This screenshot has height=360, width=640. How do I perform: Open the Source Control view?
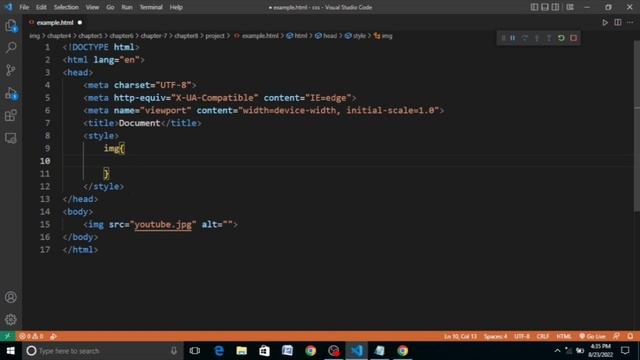click(x=11, y=70)
